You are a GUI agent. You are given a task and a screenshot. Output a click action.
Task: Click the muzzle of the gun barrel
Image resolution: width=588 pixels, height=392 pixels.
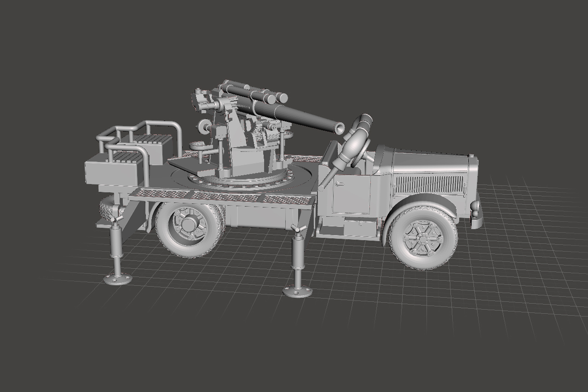[x=340, y=127]
